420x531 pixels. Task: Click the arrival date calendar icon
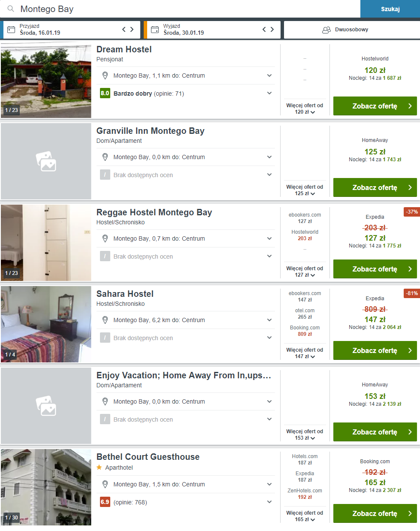[x=11, y=30]
